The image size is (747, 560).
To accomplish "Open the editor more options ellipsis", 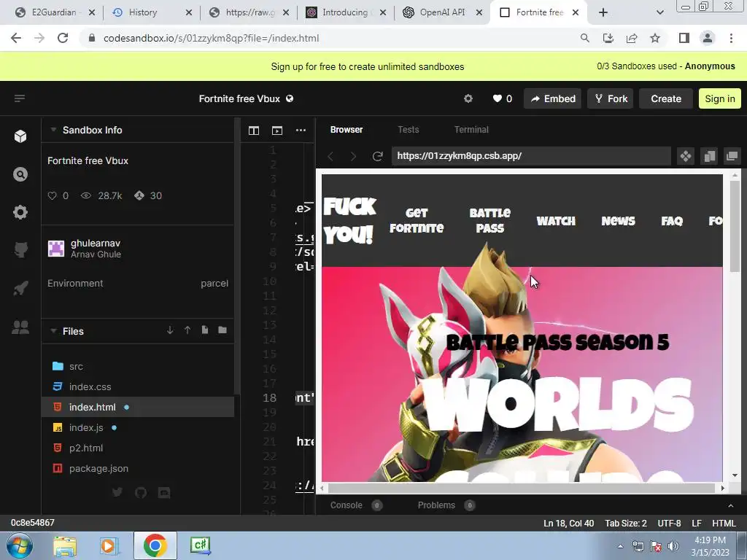I will [x=301, y=130].
